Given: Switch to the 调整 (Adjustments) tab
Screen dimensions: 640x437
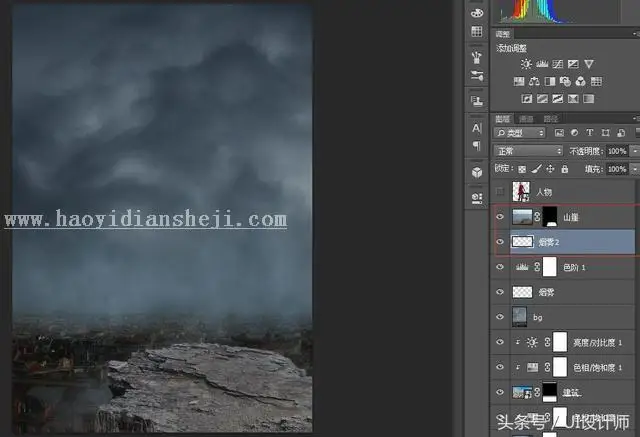Looking at the screenshot, I should pos(502,34).
